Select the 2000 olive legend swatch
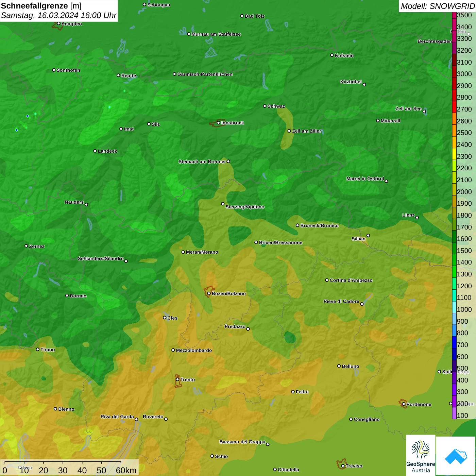Screen dimensions: 476x476 454,189
